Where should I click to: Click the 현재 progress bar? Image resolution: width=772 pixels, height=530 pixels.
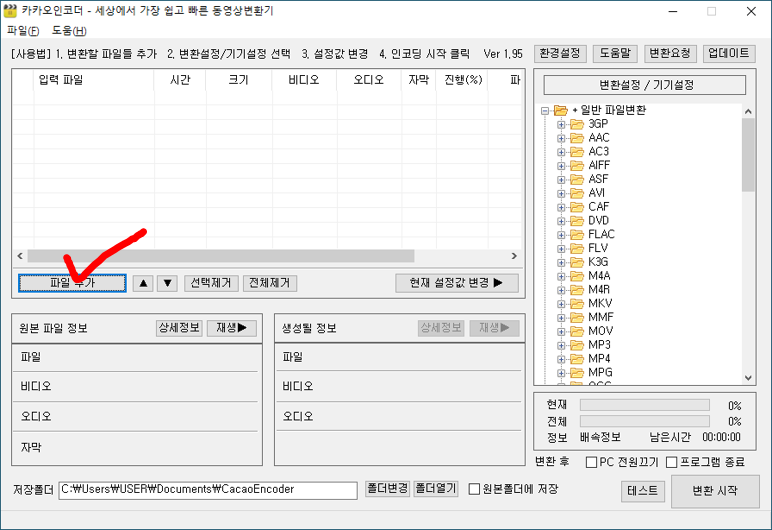tap(644, 405)
